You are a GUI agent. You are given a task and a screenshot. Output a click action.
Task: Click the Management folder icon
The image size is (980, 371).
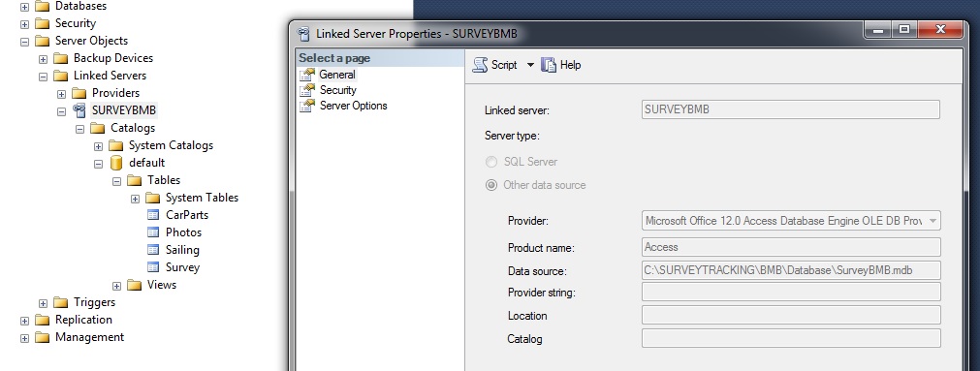[42, 338]
